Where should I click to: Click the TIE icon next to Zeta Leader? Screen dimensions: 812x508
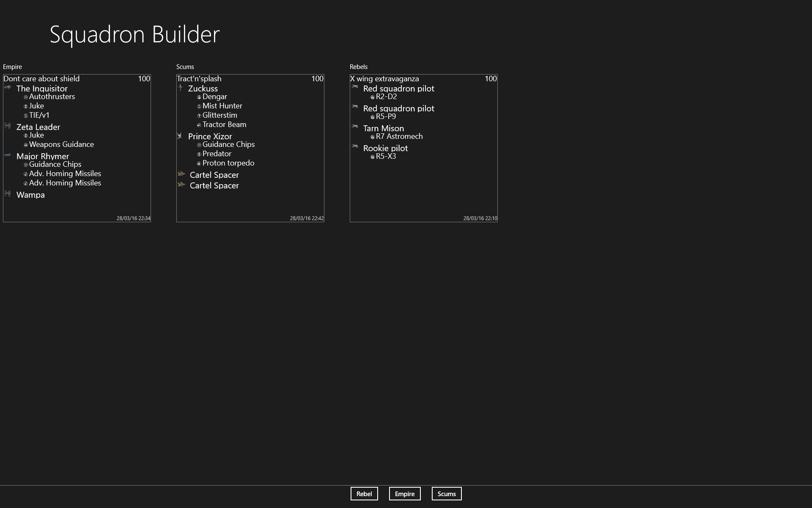click(x=8, y=126)
